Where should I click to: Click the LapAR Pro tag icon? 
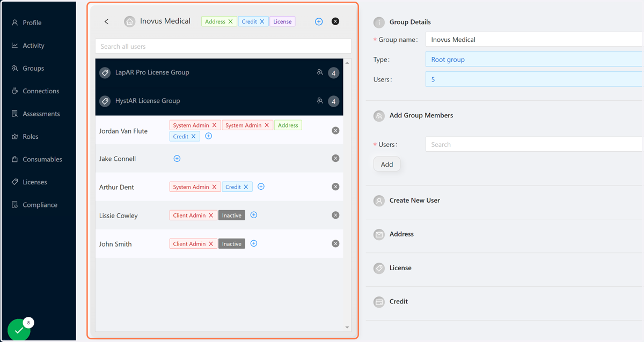(x=105, y=72)
